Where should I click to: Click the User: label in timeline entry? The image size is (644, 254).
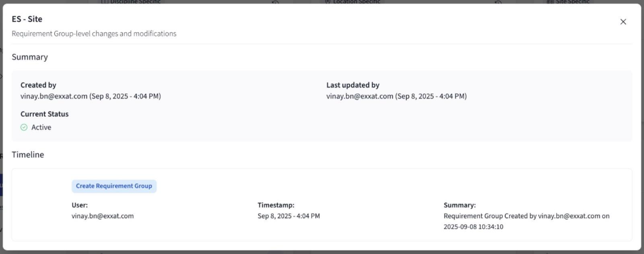click(x=80, y=205)
